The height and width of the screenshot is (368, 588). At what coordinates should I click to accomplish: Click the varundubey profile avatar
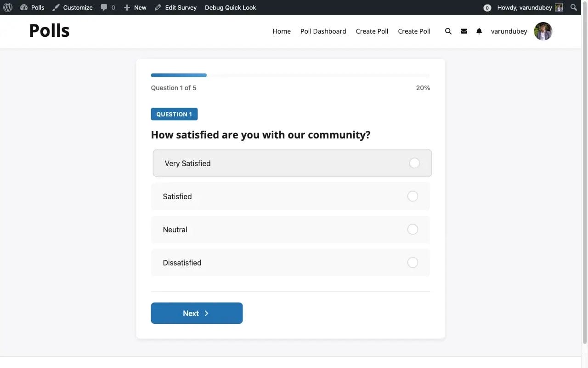tap(543, 31)
